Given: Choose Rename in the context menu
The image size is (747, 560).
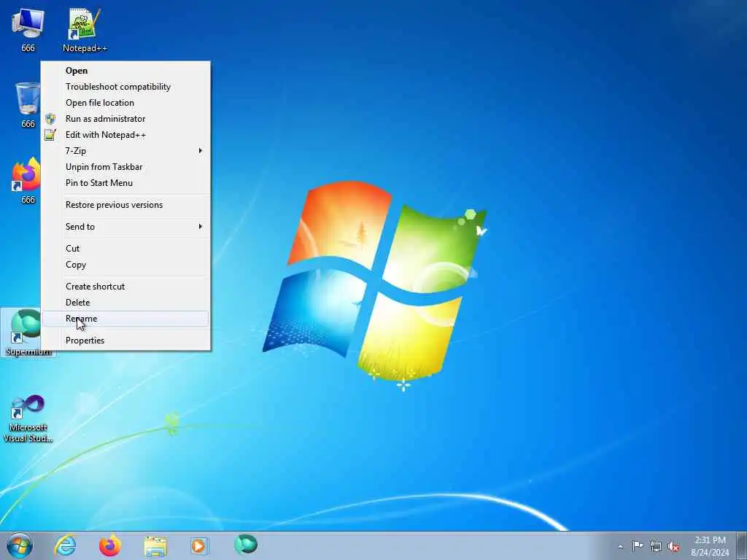Looking at the screenshot, I should (125, 319).
